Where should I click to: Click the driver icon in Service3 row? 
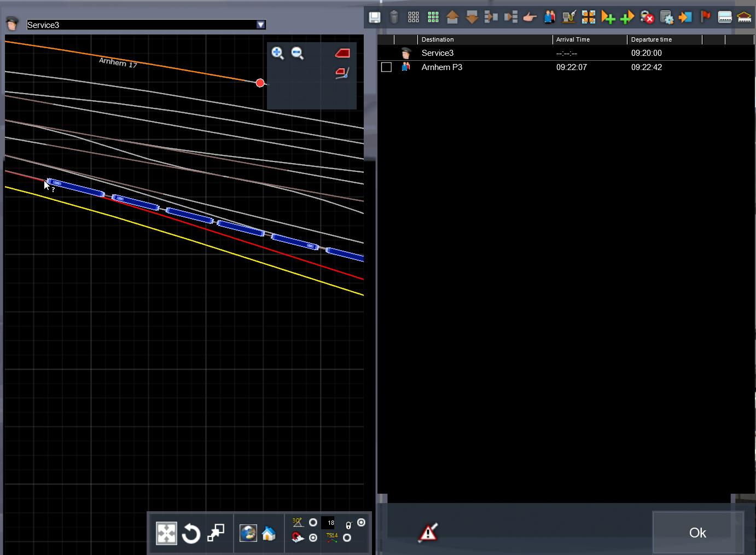pos(406,53)
